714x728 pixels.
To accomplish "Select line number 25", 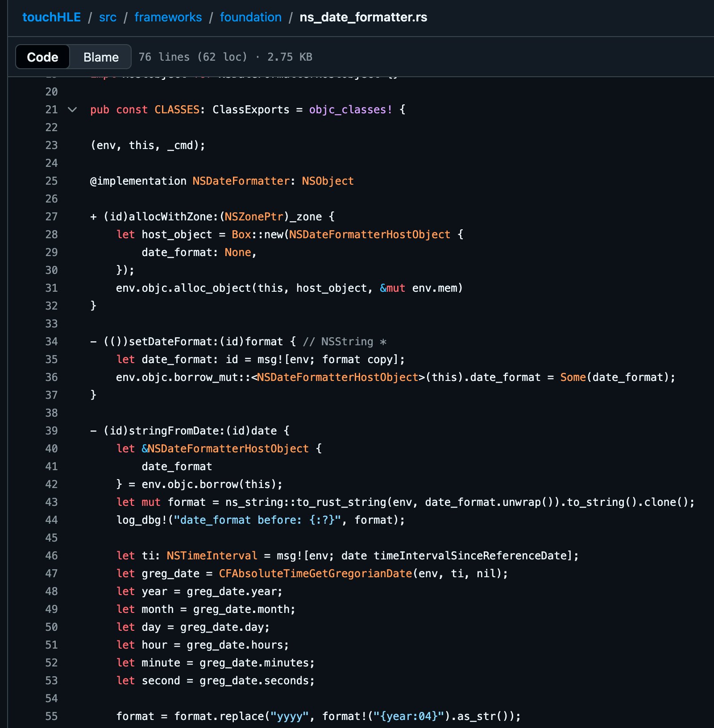I will point(51,181).
